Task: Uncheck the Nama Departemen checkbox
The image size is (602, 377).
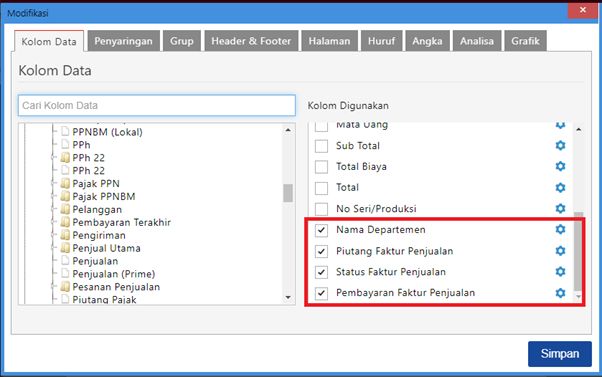Action: tap(321, 230)
